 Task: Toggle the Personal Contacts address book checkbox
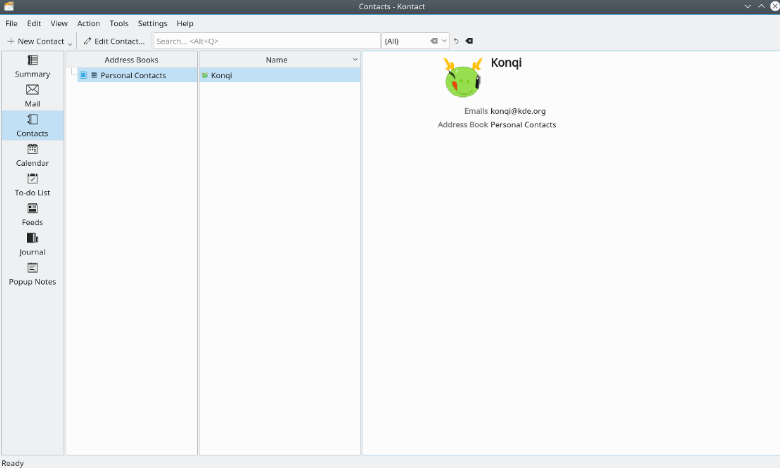(83, 75)
